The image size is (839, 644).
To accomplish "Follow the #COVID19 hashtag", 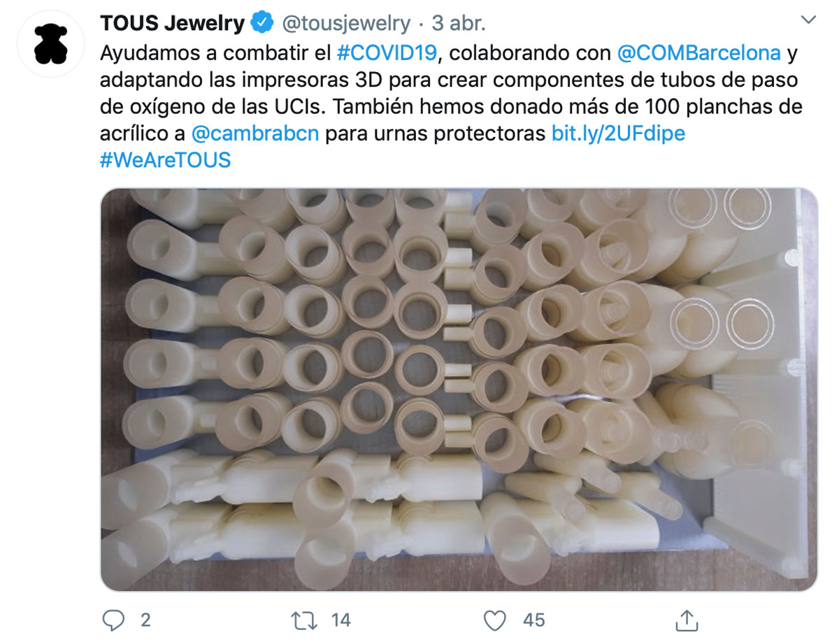I will point(387,53).
